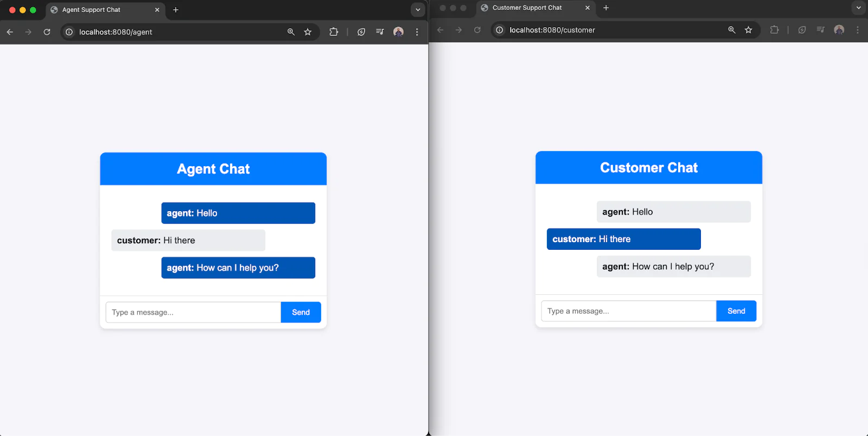Click 'customer: Hi there' bubble in Customer Chat
Screen dimensions: 868x436
click(x=624, y=239)
